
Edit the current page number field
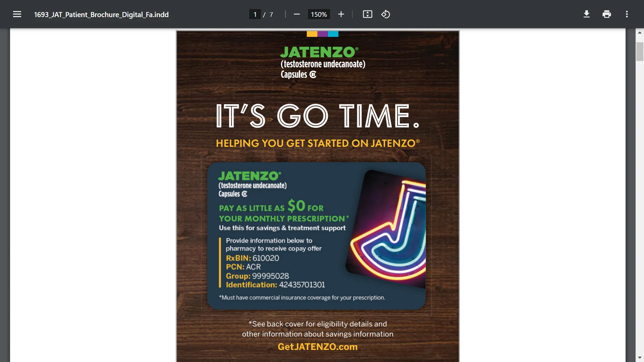[255, 14]
